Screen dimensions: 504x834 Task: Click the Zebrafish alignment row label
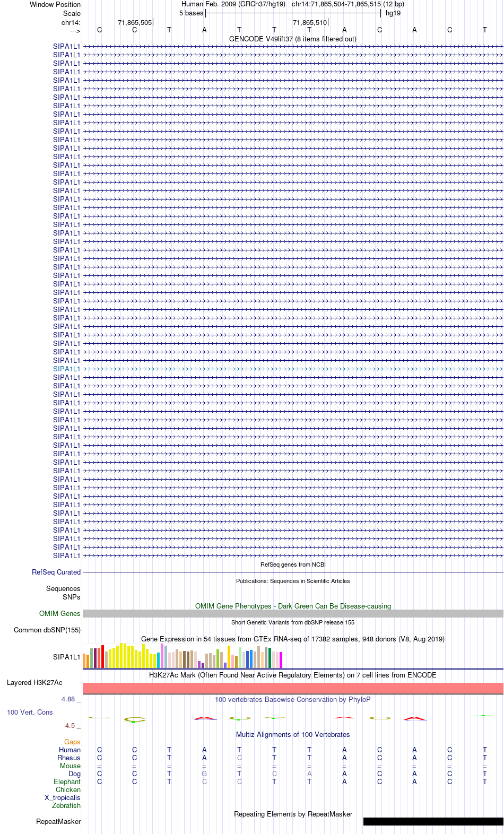coord(66,805)
